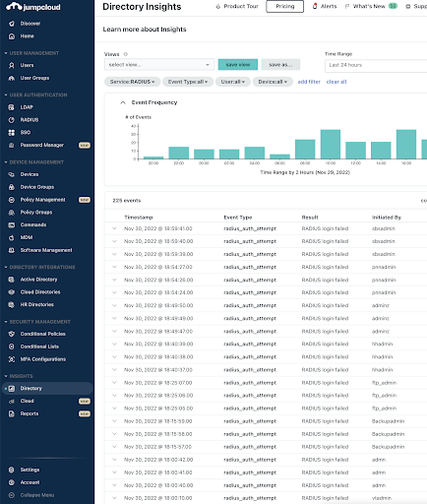Click the Password Manager icon
Viewport: 427px width, 504px height.
click(12, 145)
